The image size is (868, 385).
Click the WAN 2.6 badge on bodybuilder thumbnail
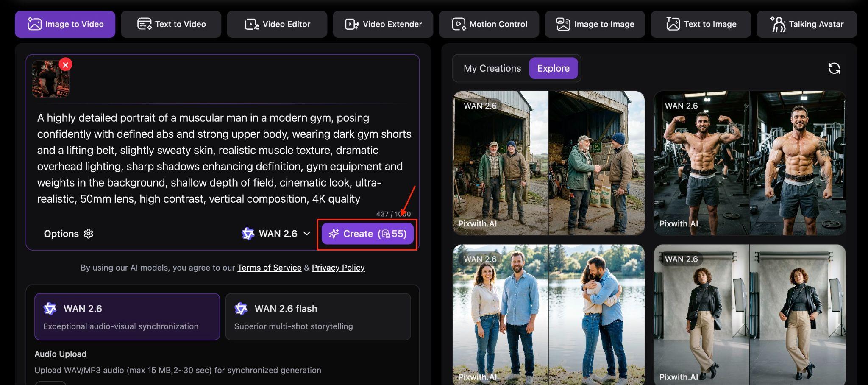pos(681,106)
